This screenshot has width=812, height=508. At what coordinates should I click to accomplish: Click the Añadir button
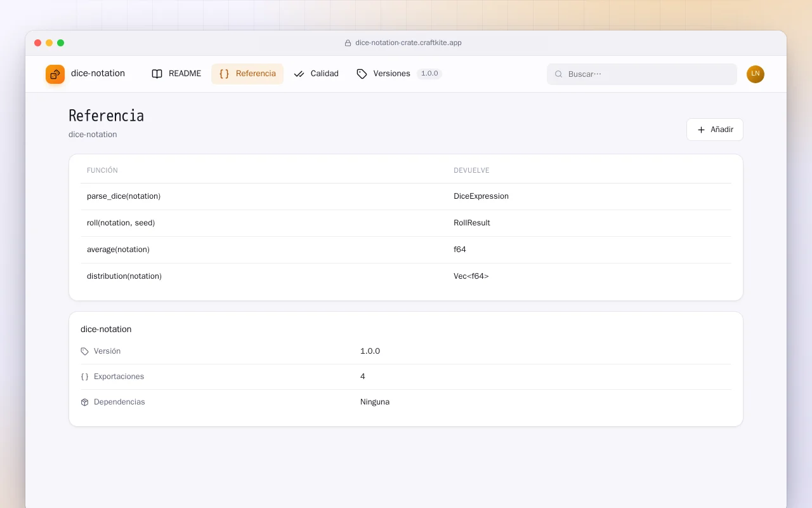pos(715,130)
